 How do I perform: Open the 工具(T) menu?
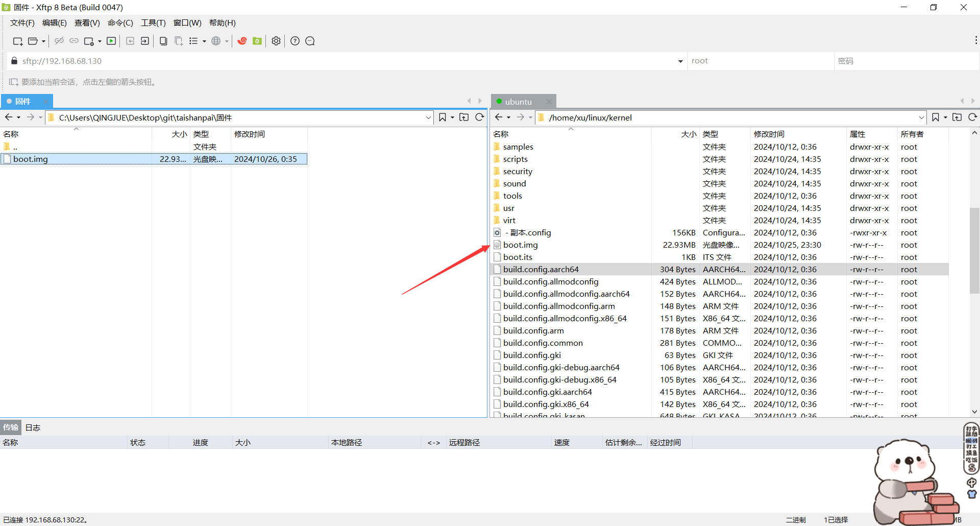click(153, 23)
